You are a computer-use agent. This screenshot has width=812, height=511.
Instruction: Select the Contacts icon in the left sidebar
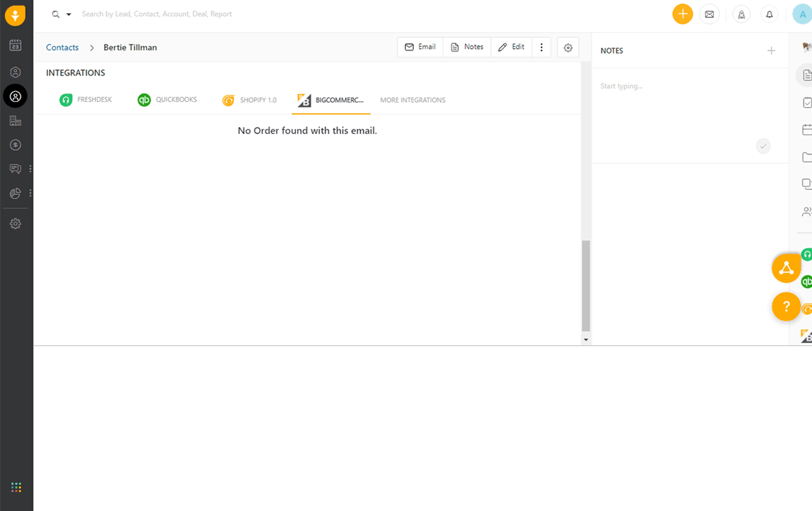(x=15, y=96)
